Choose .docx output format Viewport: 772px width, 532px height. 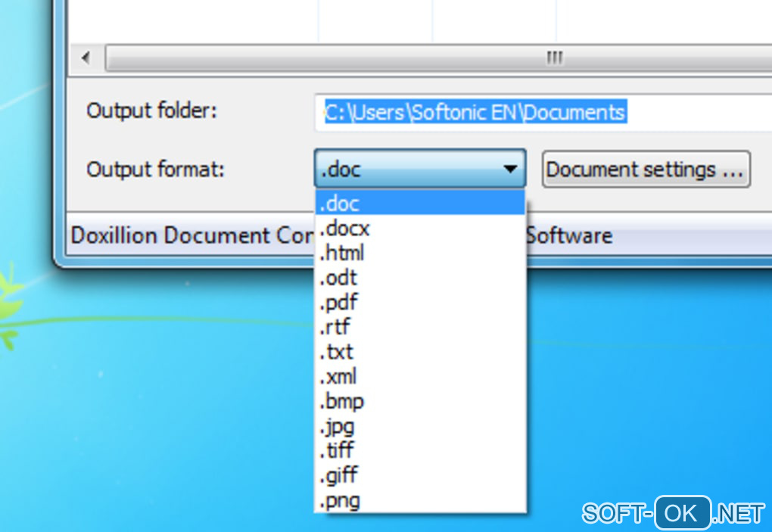(420, 228)
